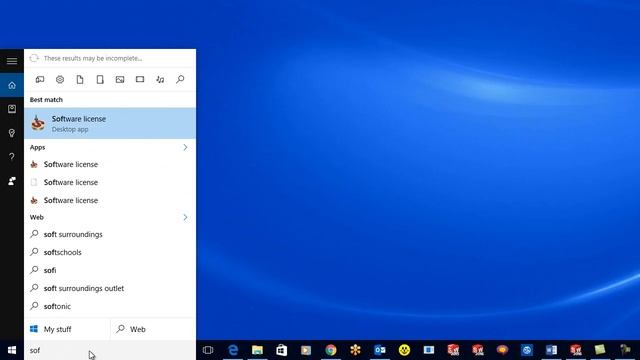Click the refresh icon beside incomplete results notice
This screenshot has width=640, height=360.
click(34, 58)
